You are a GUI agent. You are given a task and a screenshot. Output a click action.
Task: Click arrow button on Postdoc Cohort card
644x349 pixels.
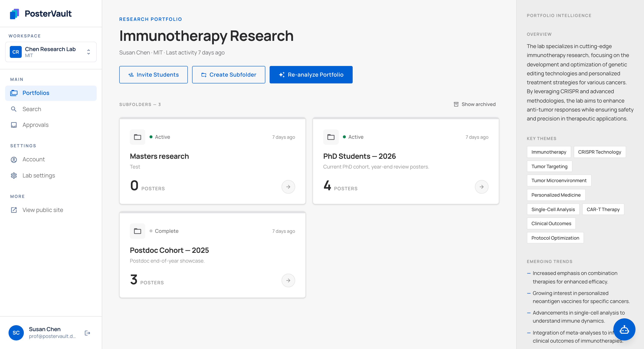click(288, 280)
